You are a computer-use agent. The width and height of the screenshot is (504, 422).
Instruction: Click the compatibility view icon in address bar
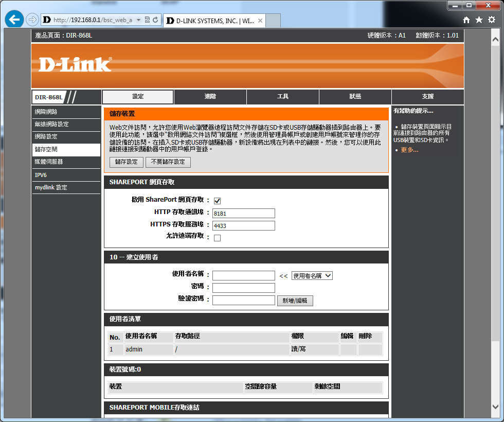148,20
